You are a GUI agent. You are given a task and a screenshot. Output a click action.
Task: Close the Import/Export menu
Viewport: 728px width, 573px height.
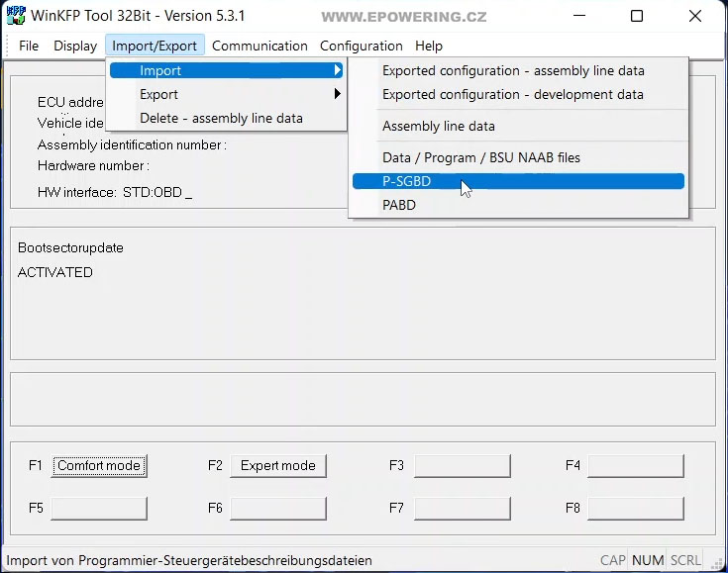pos(155,46)
